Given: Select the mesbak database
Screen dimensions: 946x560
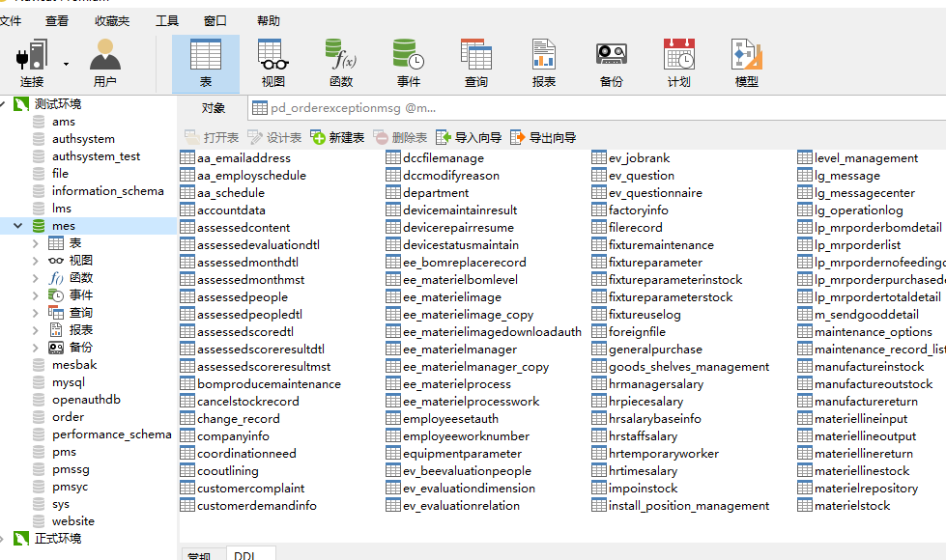Looking at the screenshot, I should pos(74,365).
